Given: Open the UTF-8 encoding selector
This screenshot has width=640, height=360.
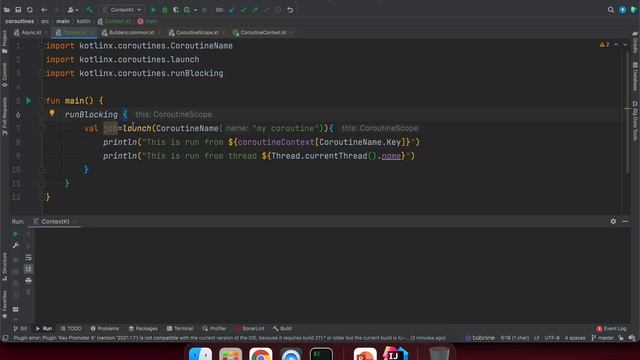Looking at the screenshot, I should pyautogui.click(x=552, y=338).
